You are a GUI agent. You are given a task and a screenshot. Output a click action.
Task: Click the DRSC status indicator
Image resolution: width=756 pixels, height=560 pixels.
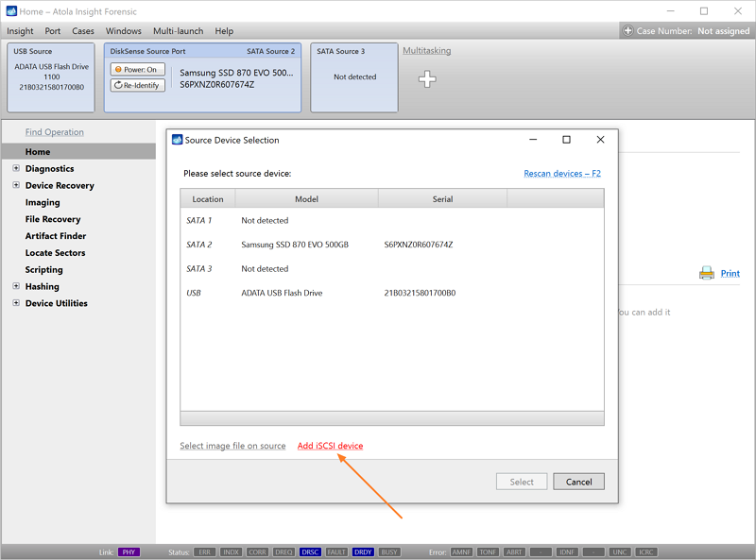(x=310, y=552)
